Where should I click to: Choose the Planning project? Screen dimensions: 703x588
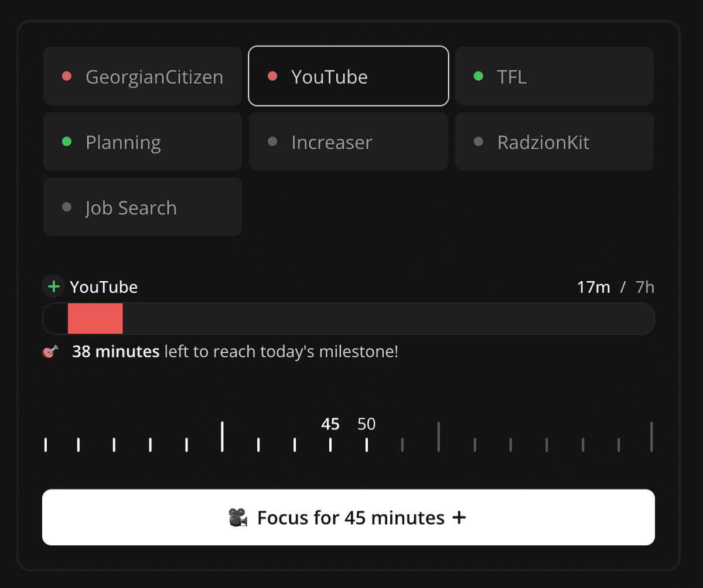pos(142,142)
